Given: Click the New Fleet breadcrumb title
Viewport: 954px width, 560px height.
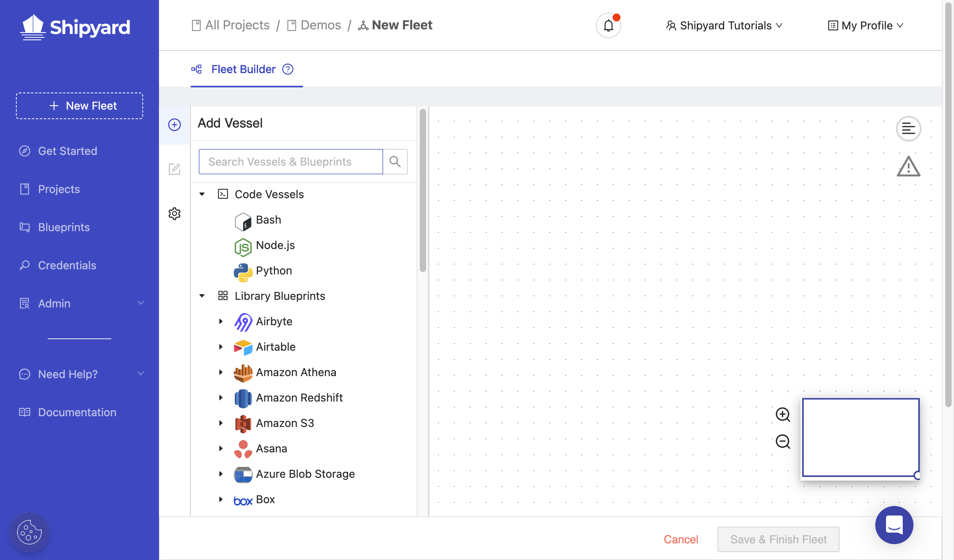Looking at the screenshot, I should coord(395,25).
